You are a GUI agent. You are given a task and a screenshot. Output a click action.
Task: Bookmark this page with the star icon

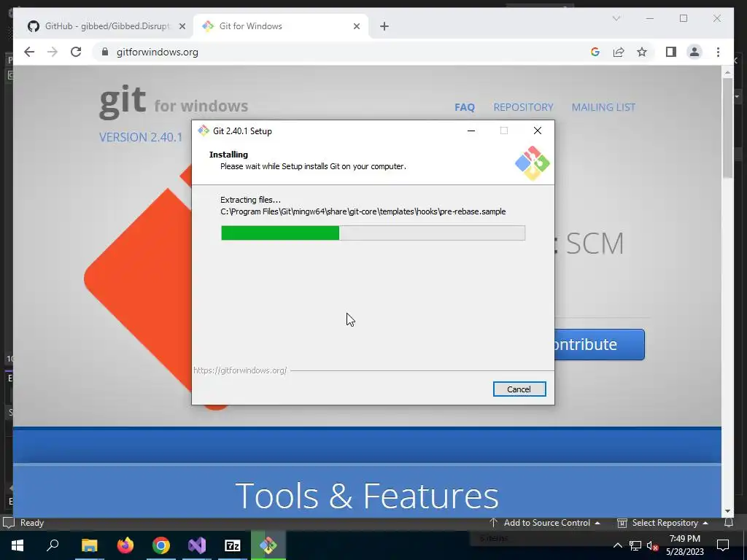tap(642, 52)
